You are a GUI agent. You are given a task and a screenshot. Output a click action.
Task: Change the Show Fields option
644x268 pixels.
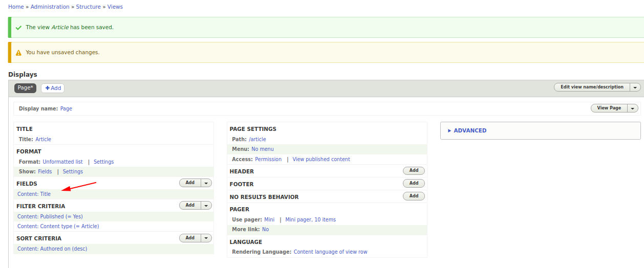point(45,172)
